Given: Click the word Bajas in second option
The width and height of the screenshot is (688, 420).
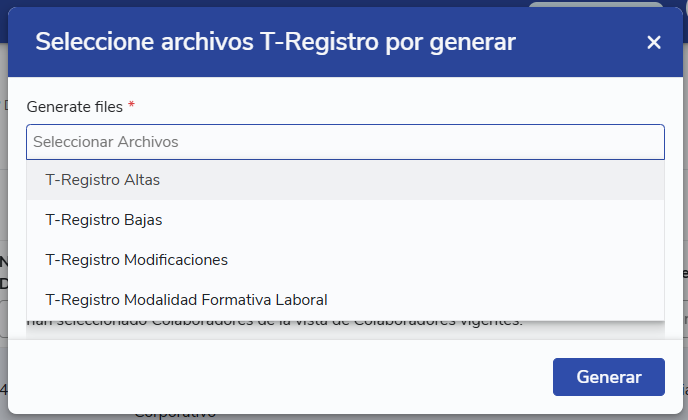Looking at the screenshot, I should [143, 220].
